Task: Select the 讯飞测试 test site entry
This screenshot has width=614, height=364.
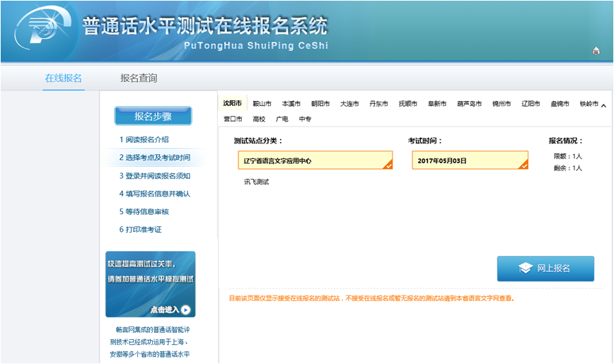Action: coord(256,182)
